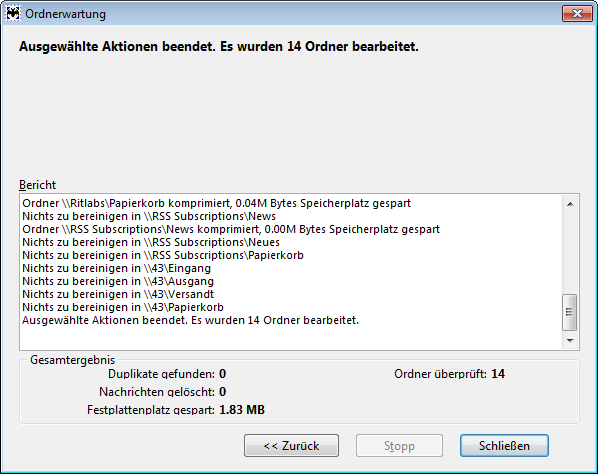Select the 43\Ausgang report line
598x474 pixels.
tap(118, 281)
